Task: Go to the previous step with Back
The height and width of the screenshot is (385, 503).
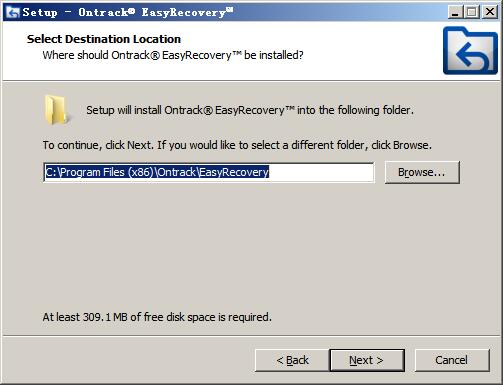Action: point(292,360)
